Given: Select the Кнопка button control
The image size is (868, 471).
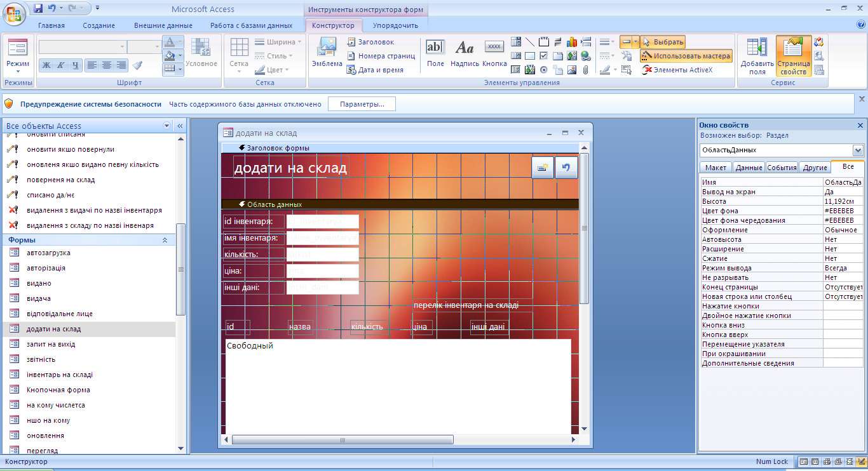Looking at the screenshot, I should point(494,52).
